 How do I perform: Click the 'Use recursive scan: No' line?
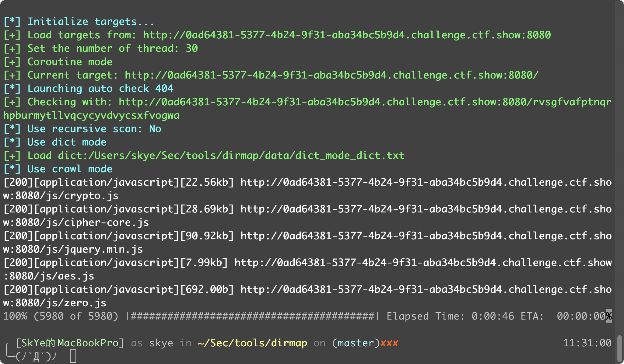[82, 129]
